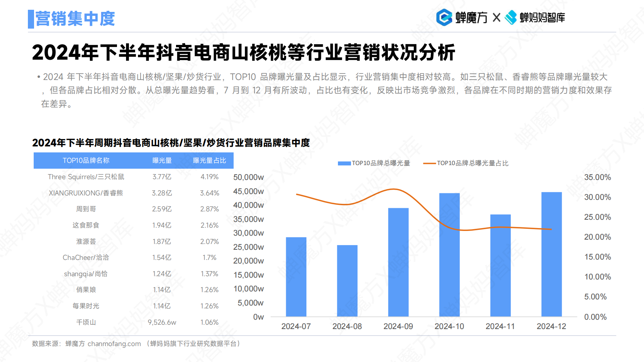Click the 2024年下半年抖音电商山核桃 main title
The width and height of the screenshot is (644, 362).
click(243, 52)
